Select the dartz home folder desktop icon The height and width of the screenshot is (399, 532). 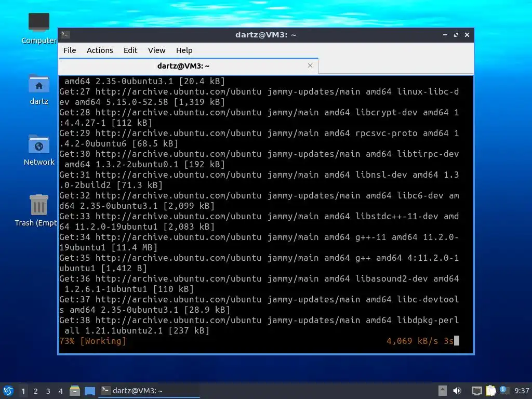click(x=39, y=89)
